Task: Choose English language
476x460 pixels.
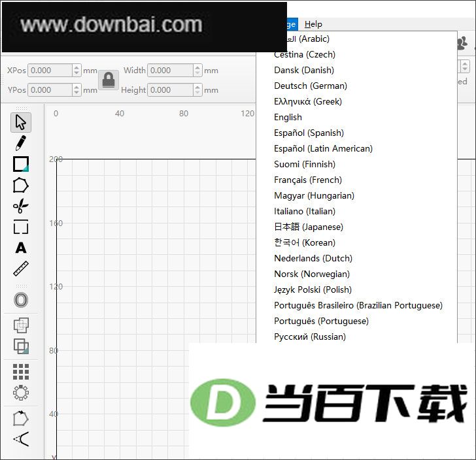Action: tap(357, 117)
